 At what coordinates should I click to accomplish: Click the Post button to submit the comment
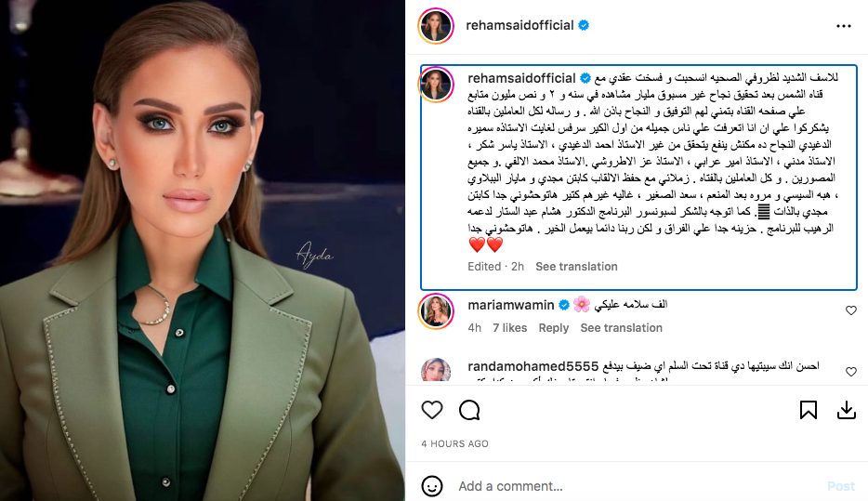[x=841, y=486]
